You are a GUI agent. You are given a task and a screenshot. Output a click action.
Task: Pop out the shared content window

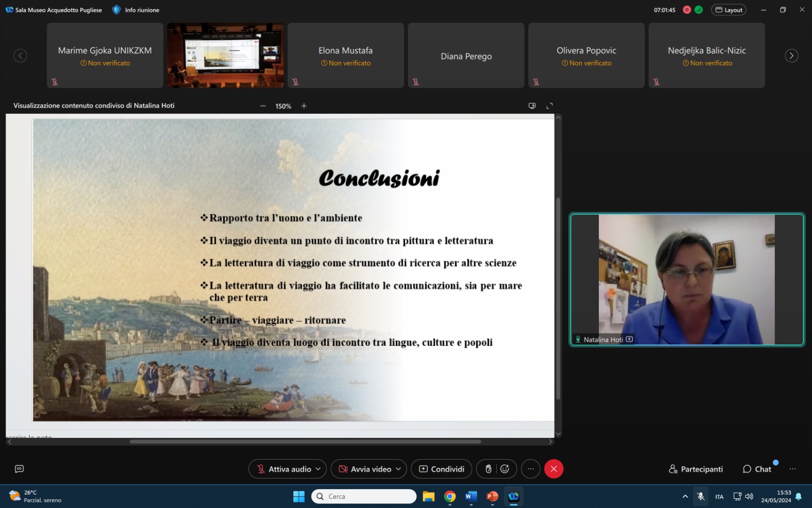pyautogui.click(x=532, y=106)
